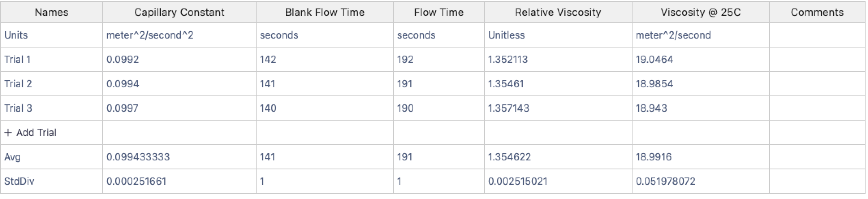The image size is (868, 199).
Task: Select the Capillary Constant column header
Action: coord(179,12)
